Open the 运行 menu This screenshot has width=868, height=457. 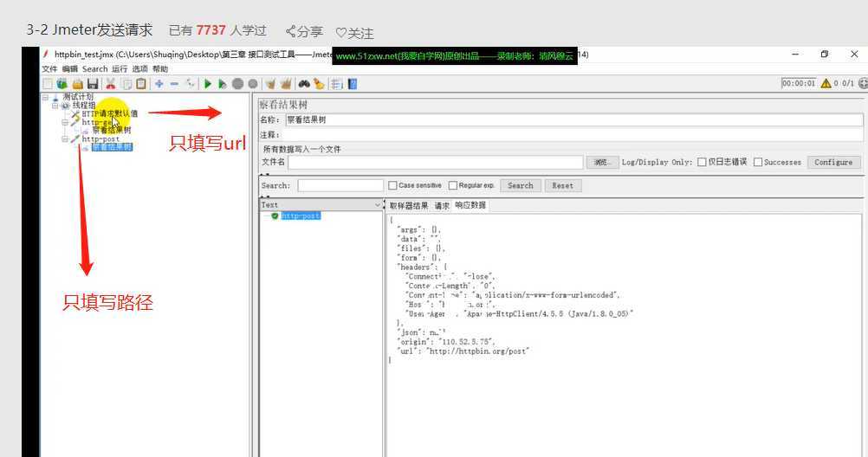120,68
